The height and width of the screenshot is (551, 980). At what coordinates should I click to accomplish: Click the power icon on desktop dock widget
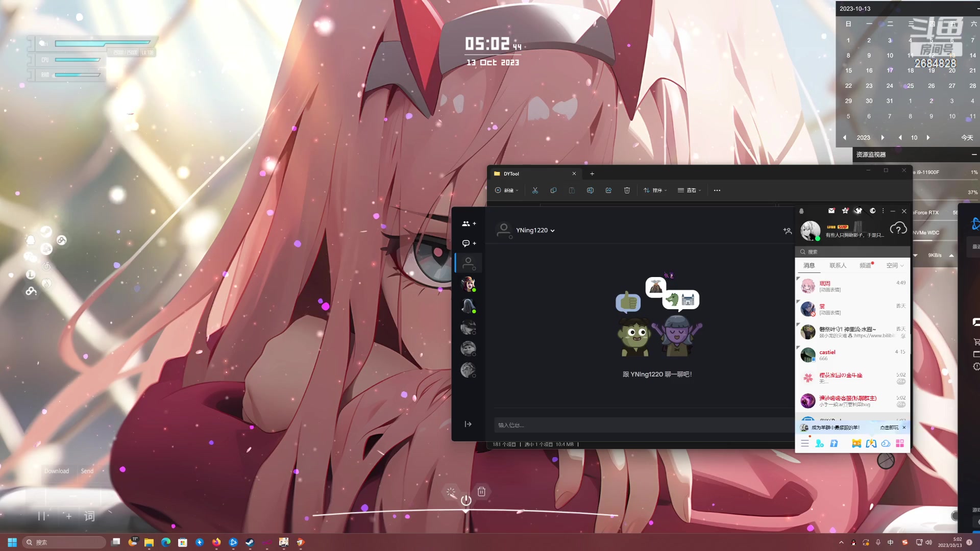[x=466, y=500]
